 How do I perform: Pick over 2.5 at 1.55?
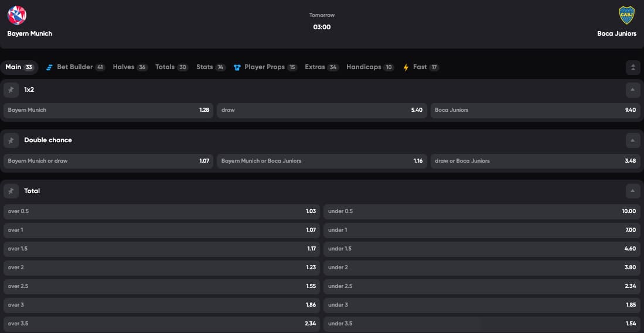pos(162,286)
